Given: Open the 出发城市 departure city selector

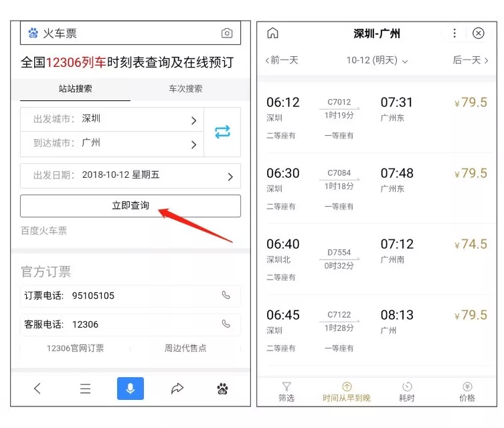Looking at the screenshot, I should point(112,120).
